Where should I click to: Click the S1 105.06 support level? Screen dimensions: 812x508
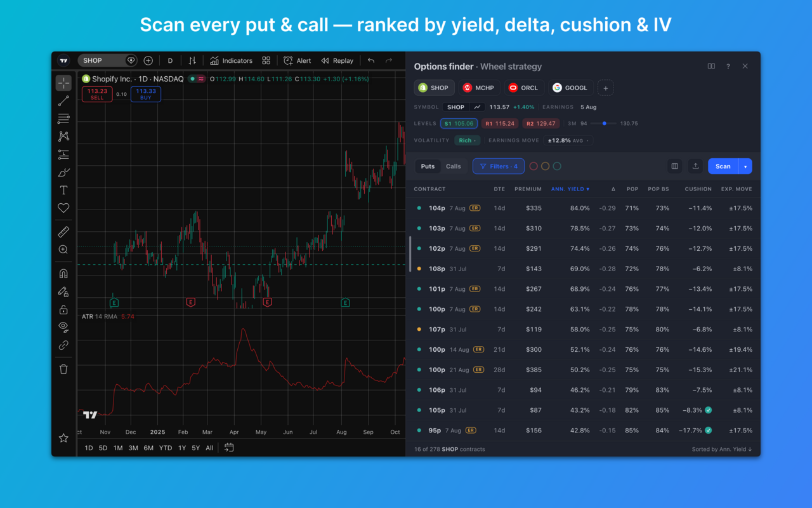pos(459,124)
